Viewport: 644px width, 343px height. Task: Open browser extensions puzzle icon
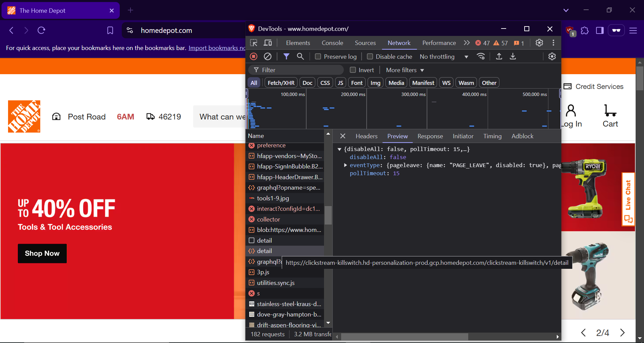[585, 31]
